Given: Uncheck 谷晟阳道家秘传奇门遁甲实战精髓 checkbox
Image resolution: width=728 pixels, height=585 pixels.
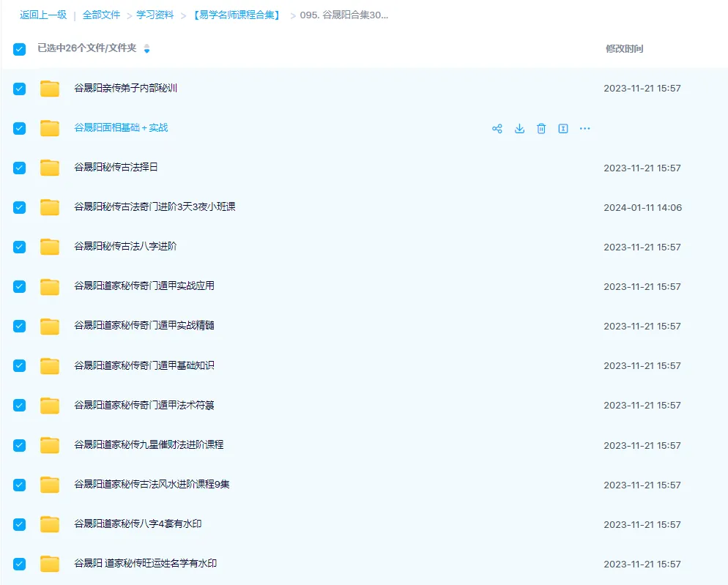Looking at the screenshot, I should [20, 326].
